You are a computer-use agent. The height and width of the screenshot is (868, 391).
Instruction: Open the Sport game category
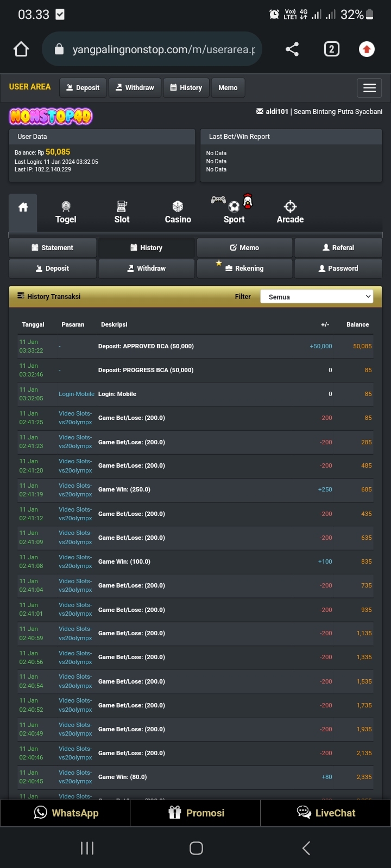coord(234,213)
